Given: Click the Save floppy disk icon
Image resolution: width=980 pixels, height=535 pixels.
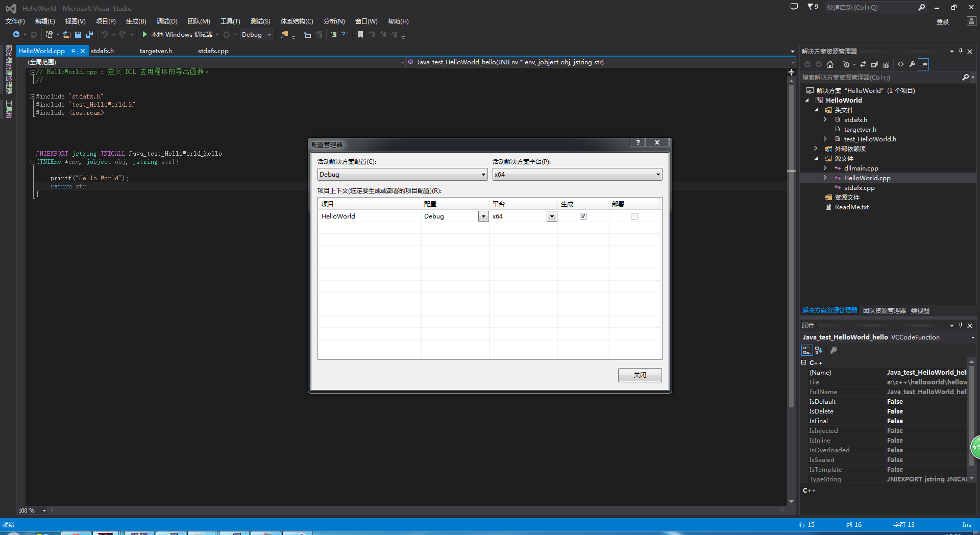Looking at the screenshot, I should [78, 35].
